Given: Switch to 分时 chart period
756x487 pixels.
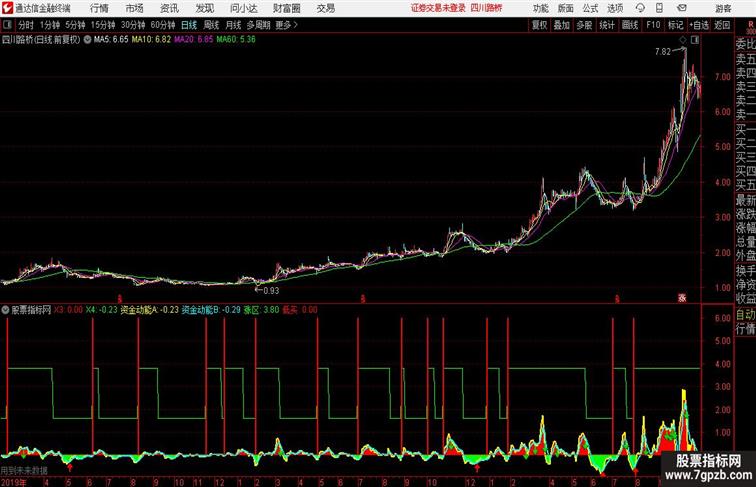Looking at the screenshot, I should [x=26, y=25].
